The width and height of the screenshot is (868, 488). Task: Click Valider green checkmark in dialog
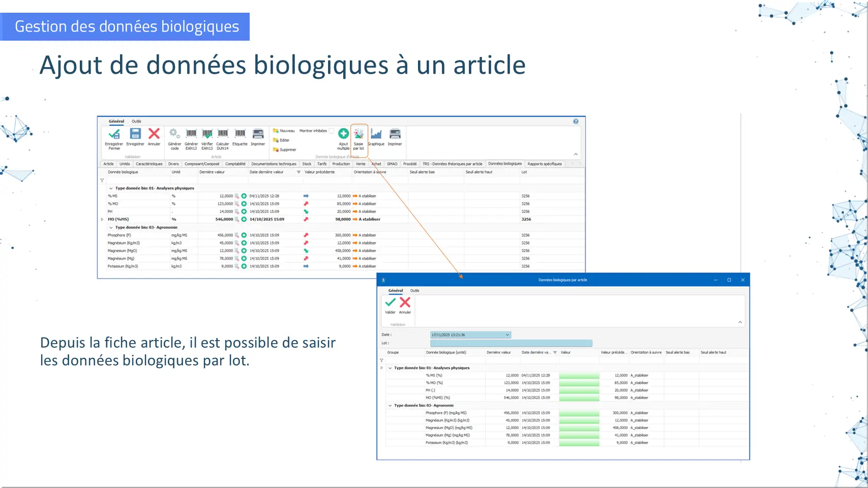(390, 303)
